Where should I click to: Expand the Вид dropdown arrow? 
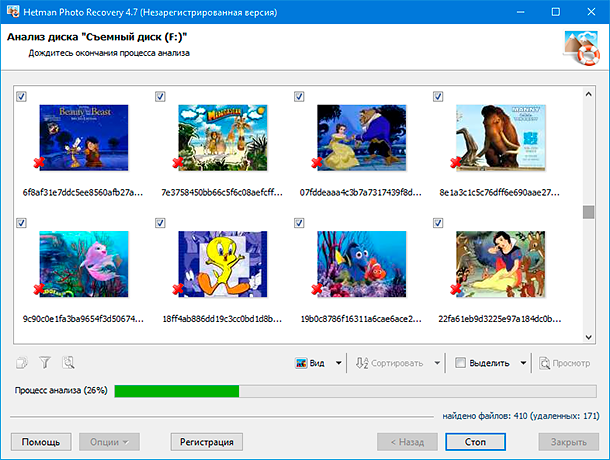click(338, 363)
